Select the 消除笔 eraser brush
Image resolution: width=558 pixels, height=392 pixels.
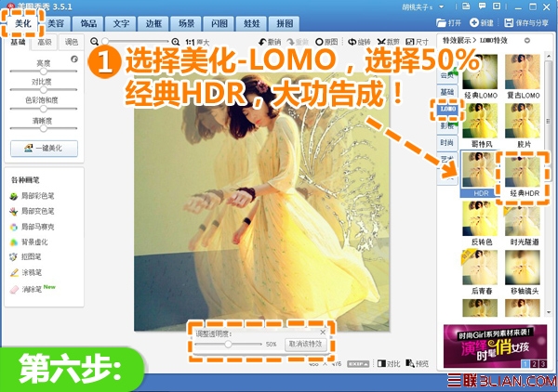(26, 289)
